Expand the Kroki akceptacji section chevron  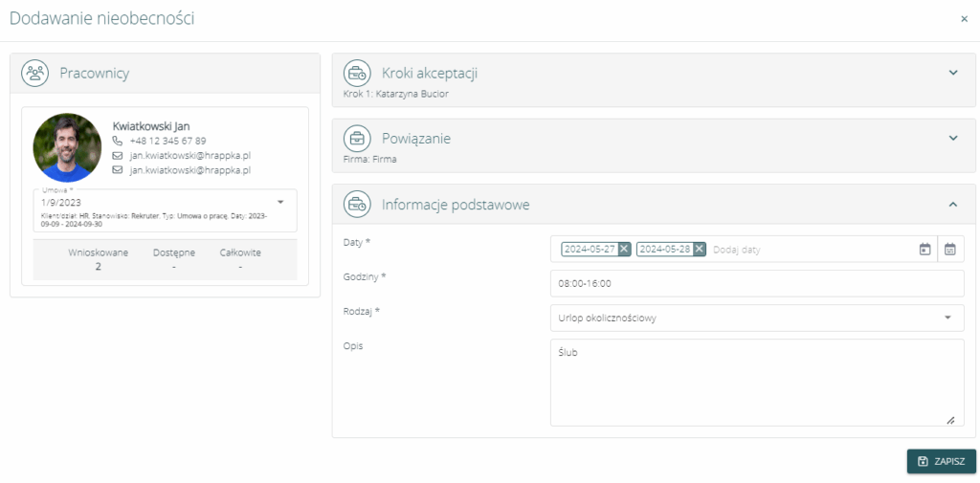953,73
